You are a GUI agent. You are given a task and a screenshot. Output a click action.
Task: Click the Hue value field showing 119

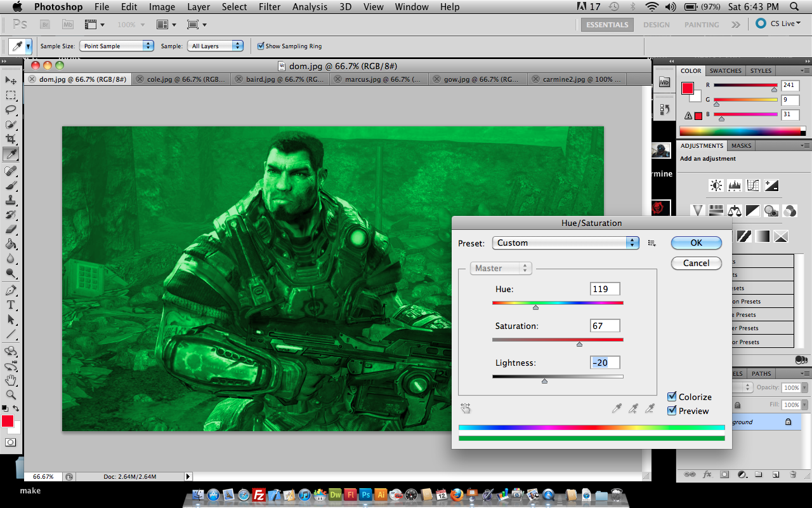pos(605,289)
